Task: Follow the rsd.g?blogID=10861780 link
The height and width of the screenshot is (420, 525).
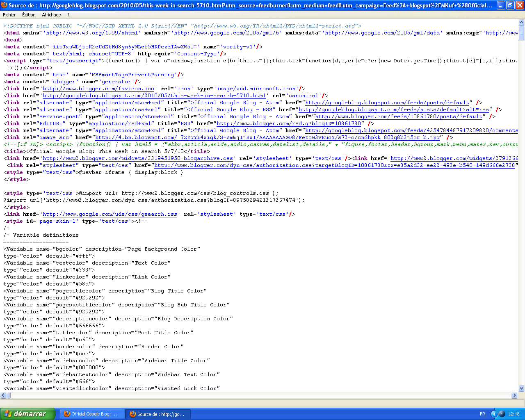Action: pyautogui.click(x=289, y=123)
